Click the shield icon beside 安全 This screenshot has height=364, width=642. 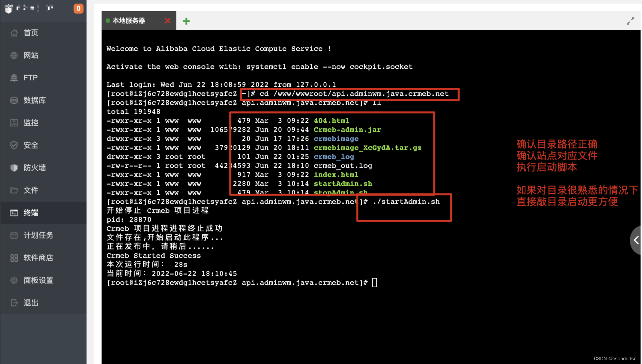pyautogui.click(x=14, y=145)
